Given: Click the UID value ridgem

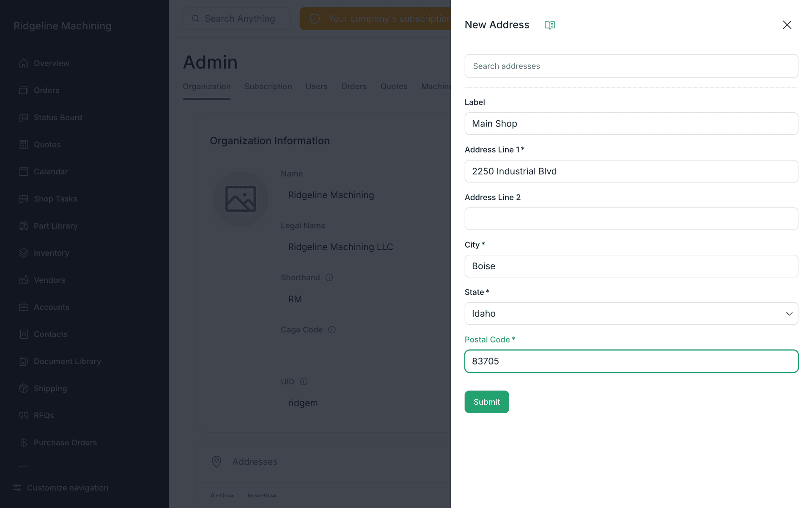Looking at the screenshot, I should (x=303, y=403).
